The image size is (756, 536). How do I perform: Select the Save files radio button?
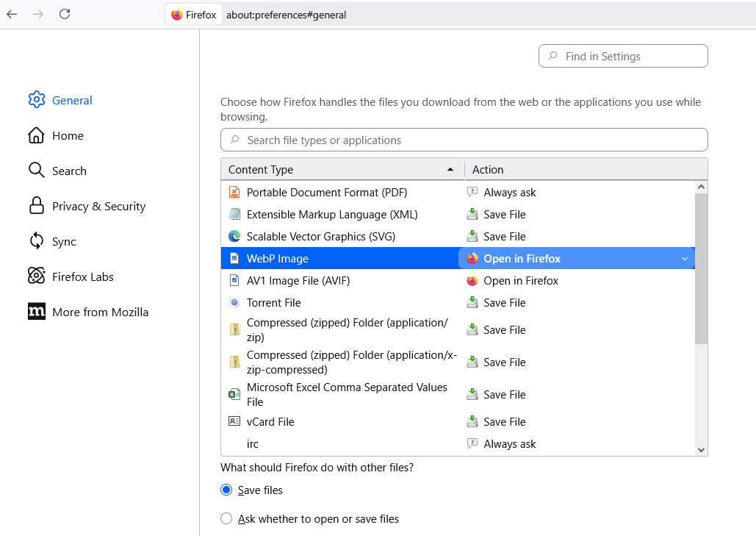click(226, 490)
